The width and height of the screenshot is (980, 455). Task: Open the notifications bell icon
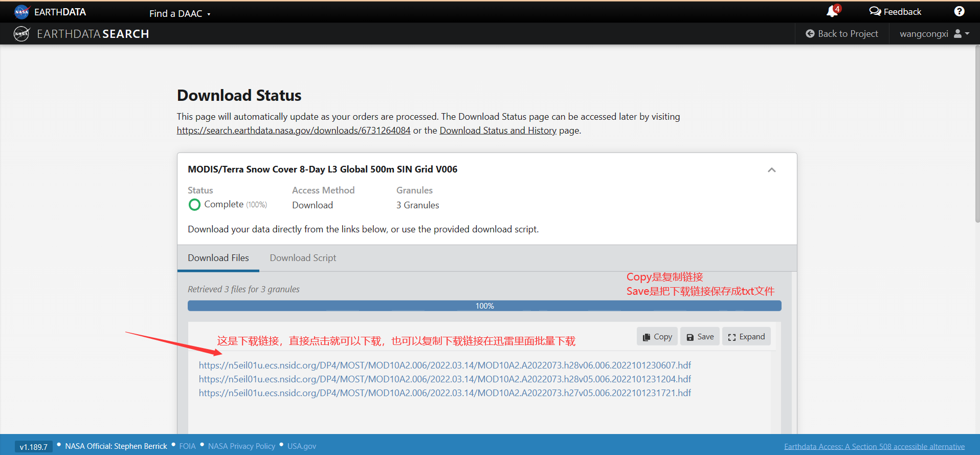pos(833,11)
